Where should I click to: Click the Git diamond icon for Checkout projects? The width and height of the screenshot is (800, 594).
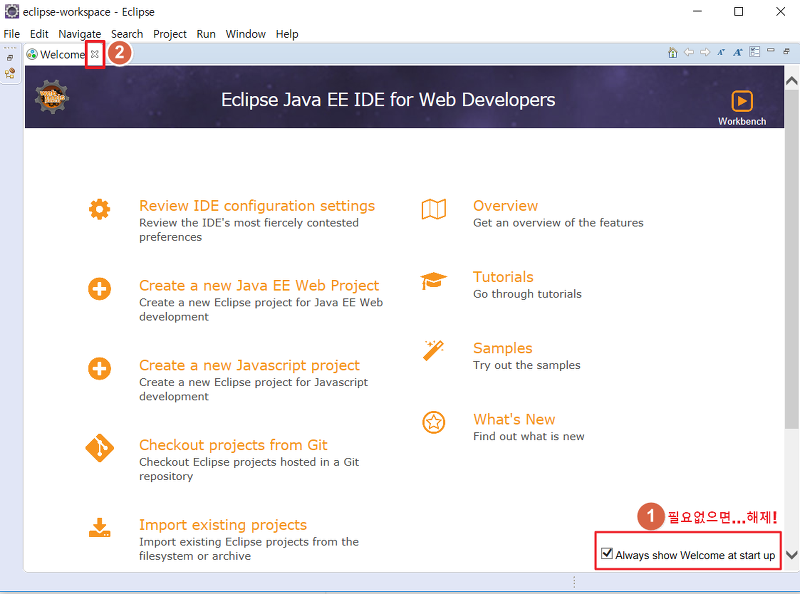(99, 449)
